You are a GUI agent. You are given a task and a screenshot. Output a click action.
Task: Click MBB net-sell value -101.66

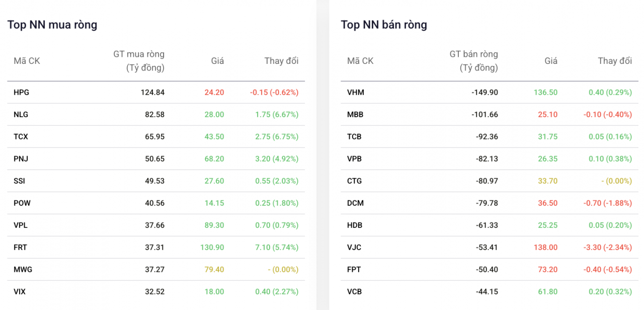coord(485,115)
